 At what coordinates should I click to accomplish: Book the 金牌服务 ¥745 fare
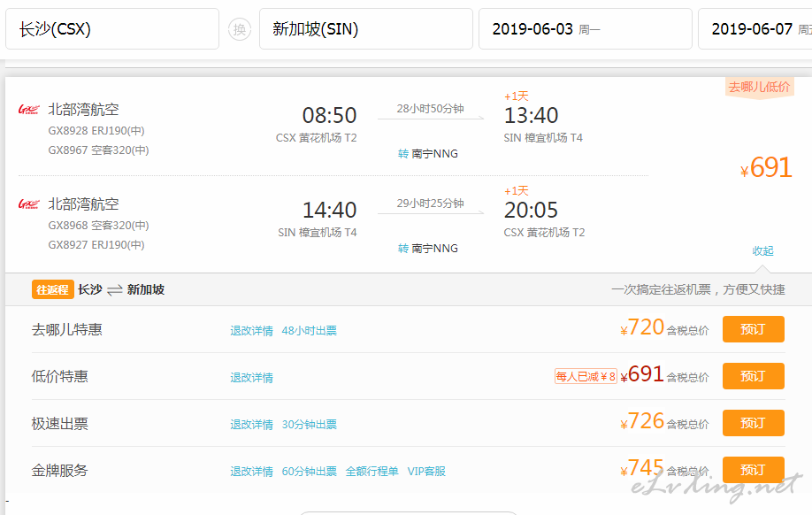click(754, 470)
